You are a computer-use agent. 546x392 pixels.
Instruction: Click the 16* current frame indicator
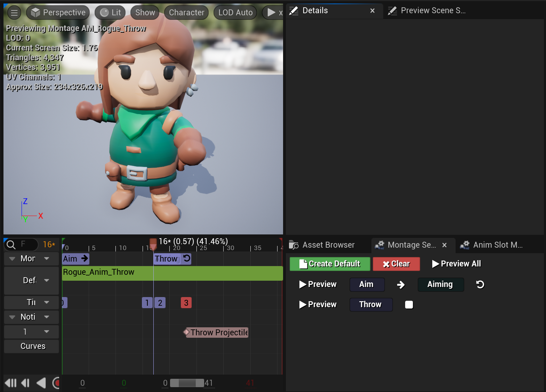click(x=49, y=245)
